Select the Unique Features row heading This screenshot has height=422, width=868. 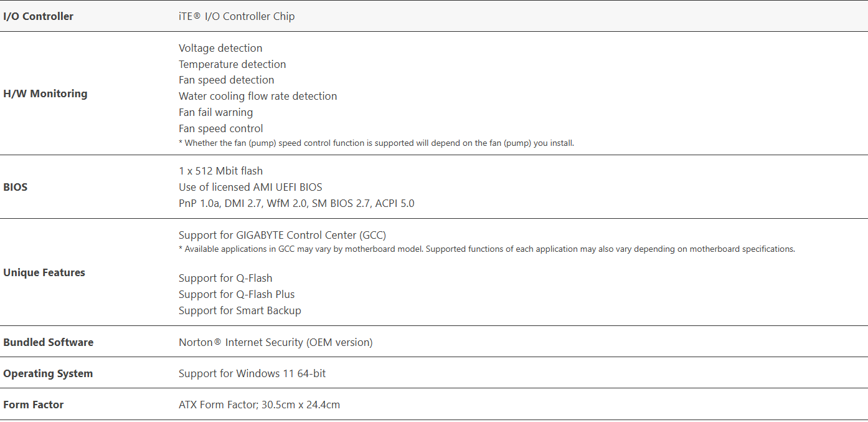pyautogui.click(x=44, y=272)
